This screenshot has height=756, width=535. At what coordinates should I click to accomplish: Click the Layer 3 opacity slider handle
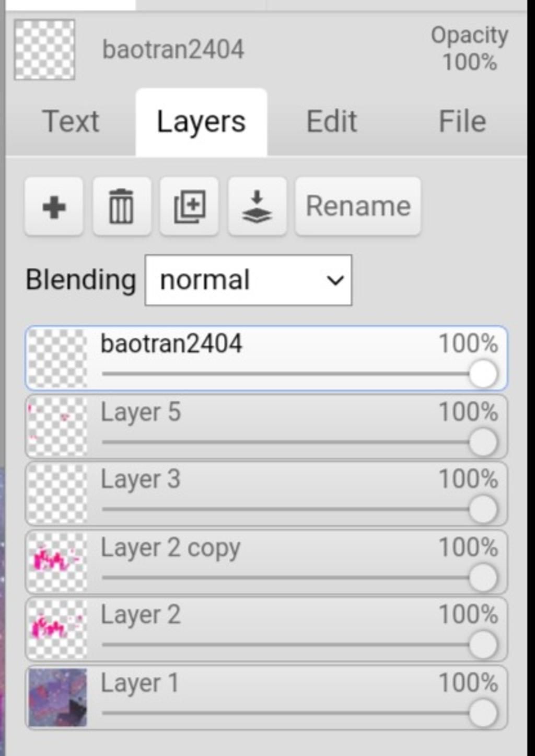tap(483, 509)
